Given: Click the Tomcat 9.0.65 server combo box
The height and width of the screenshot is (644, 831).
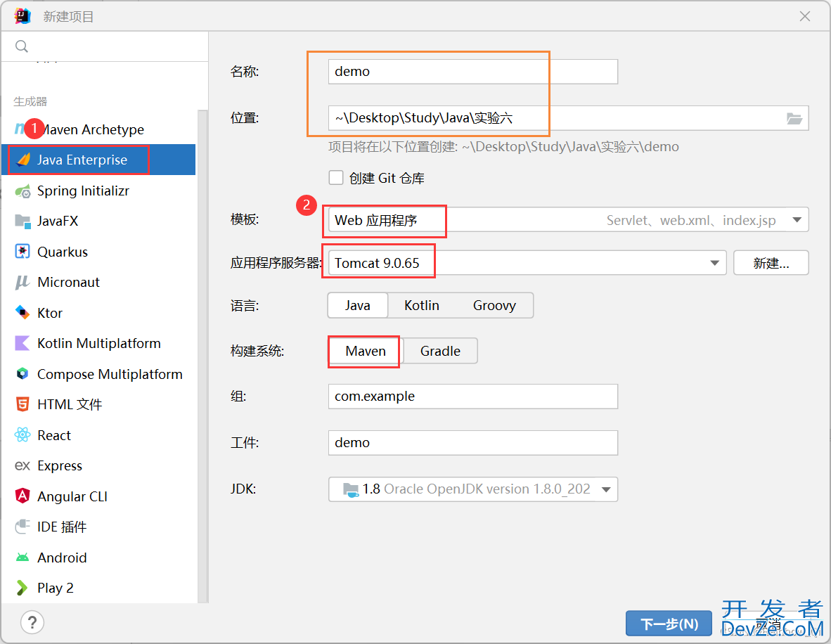Looking at the screenshot, I should click(x=527, y=263).
